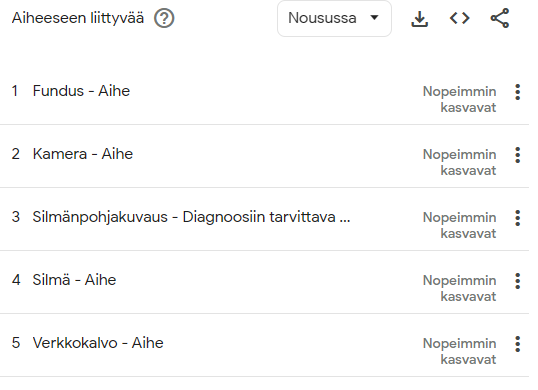
Task: Click Nopeimmin kasvavat label in Fundus row
Action: [x=459, y=99]
